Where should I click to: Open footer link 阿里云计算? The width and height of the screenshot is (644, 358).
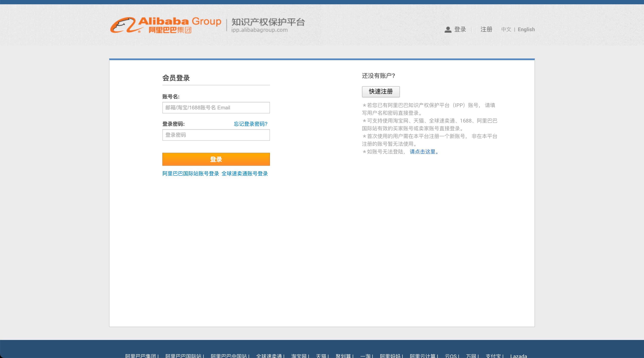(422, 356)
